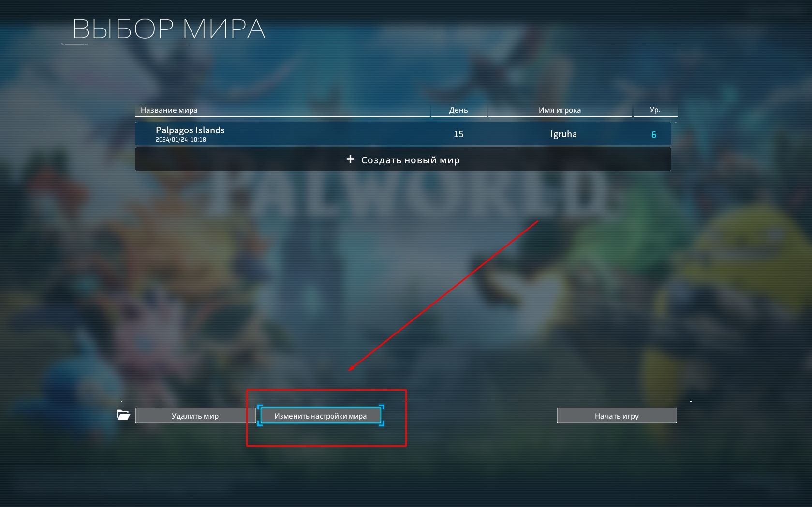
Task: Delete the world with Удалить мир
Action: 195,416
